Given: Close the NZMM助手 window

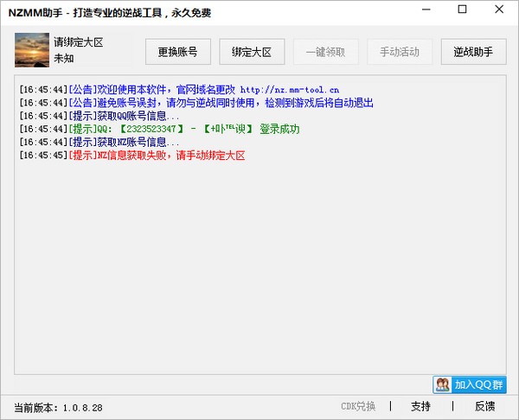Looking at the screenshot, I should [x=499, y=10].
